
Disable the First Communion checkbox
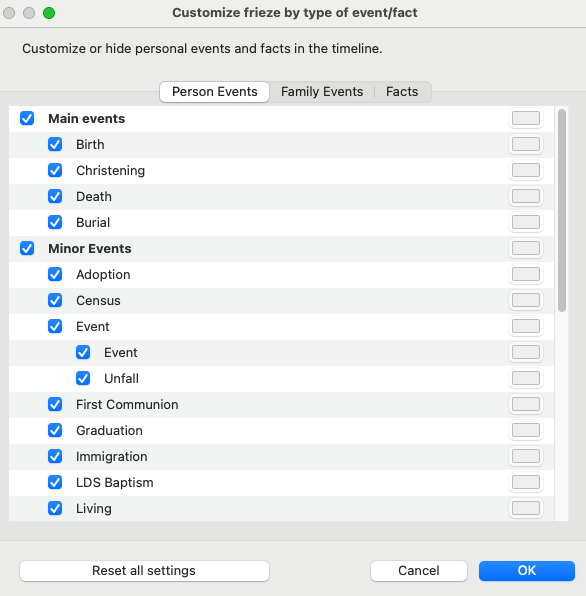pos(55,404)
